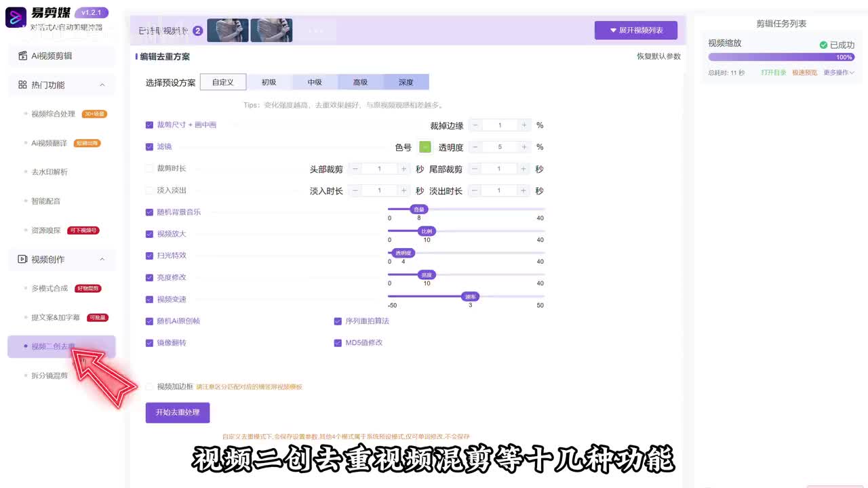Screen dimensions: 868x488
Task: Select the 深度 preset tab
Action: 406,83
